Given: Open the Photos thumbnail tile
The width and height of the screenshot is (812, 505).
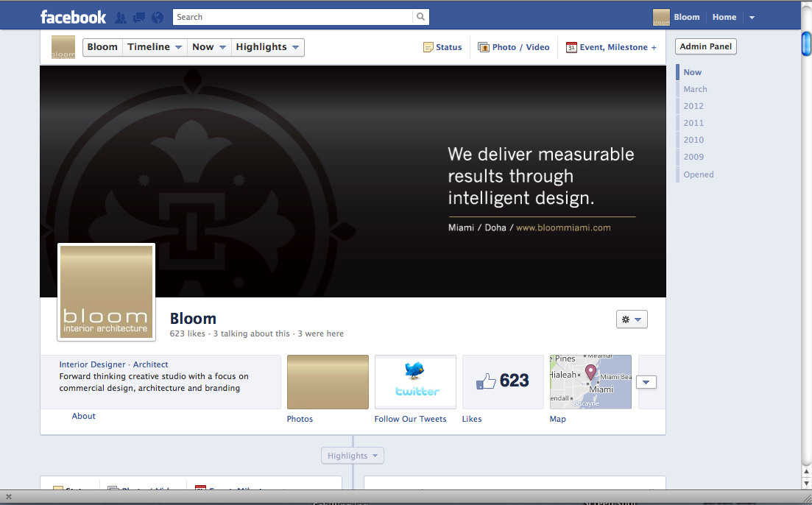Looking at the screenshot, I should [328, 382].
